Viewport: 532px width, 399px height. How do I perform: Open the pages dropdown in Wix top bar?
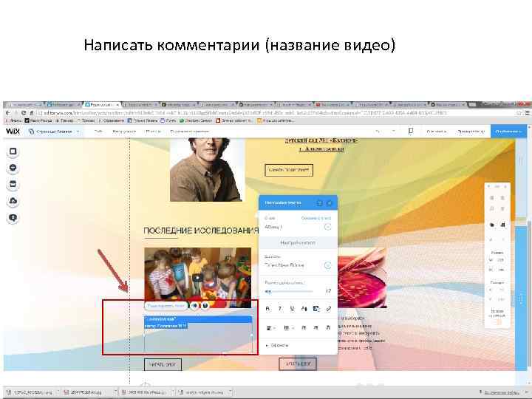55,132
